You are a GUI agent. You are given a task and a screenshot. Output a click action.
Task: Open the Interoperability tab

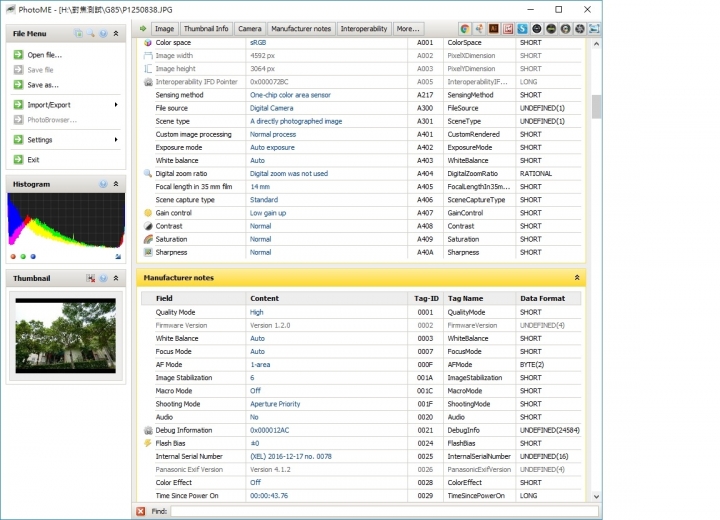[364, 28]
